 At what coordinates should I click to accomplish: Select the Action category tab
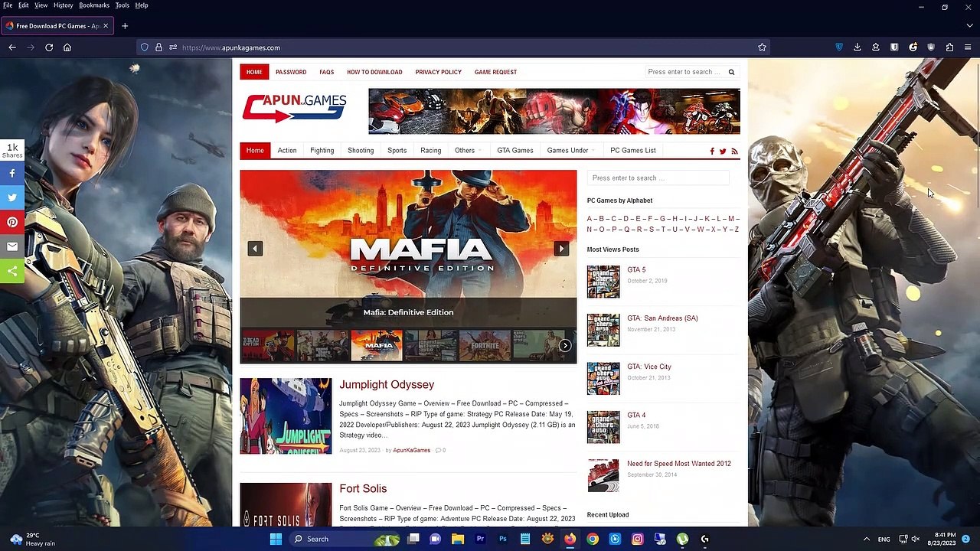pos(287,151)
